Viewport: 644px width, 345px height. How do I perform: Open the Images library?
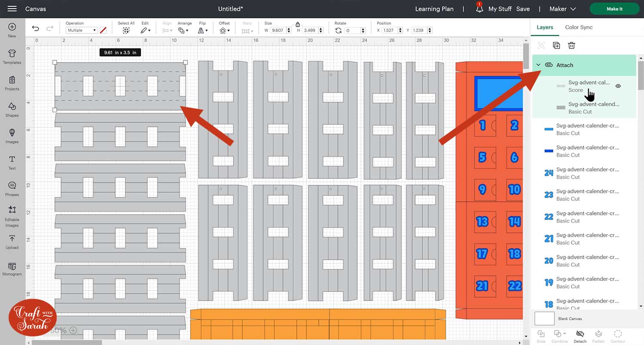(12, 136)
